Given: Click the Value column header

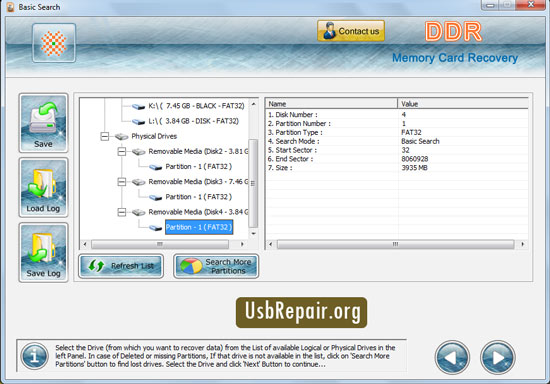Looking at the screenshot, I should (x=463, y=103).
